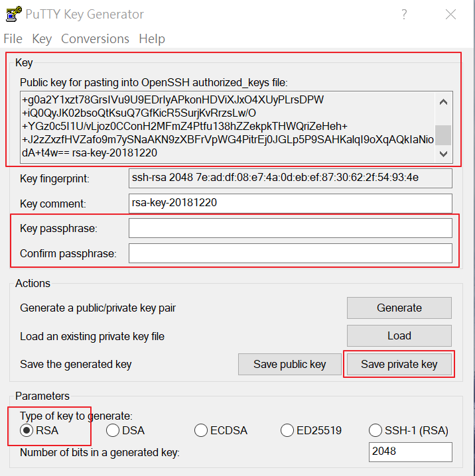The image size is (475, 476).
Task: Select the ECDSA key type
Action: click(x=221, y=430)
